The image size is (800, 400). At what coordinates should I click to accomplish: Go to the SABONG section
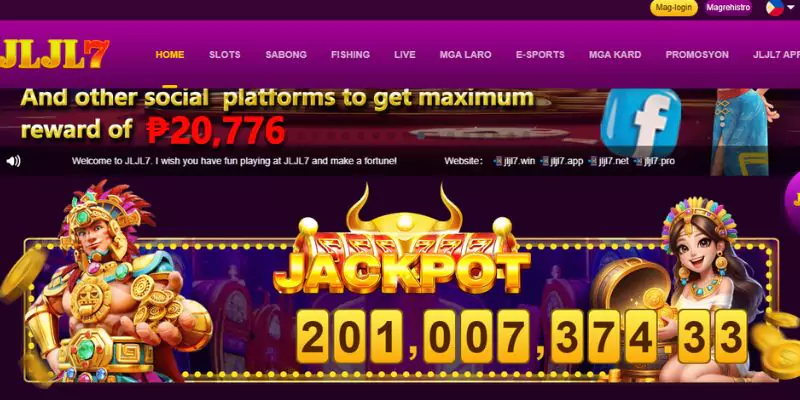[x=286, y=55]
